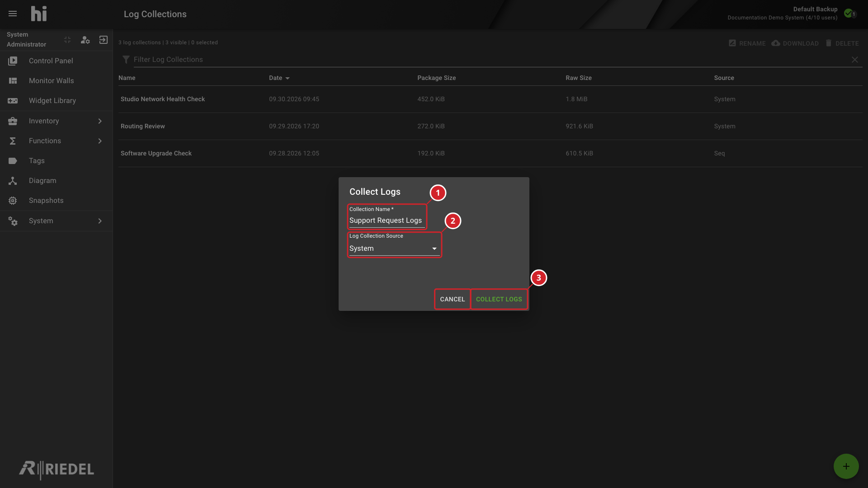Click the Delete toolbar button

tap(842, 43)
